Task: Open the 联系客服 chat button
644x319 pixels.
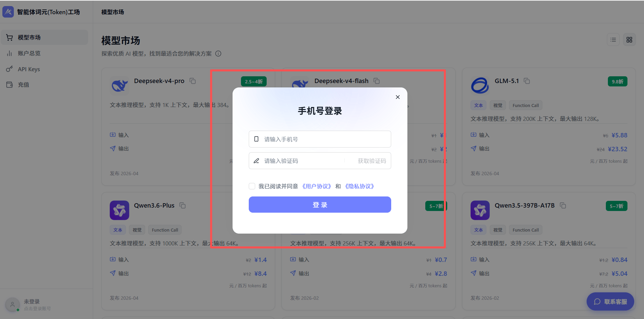Action: (x=610, y=301)
